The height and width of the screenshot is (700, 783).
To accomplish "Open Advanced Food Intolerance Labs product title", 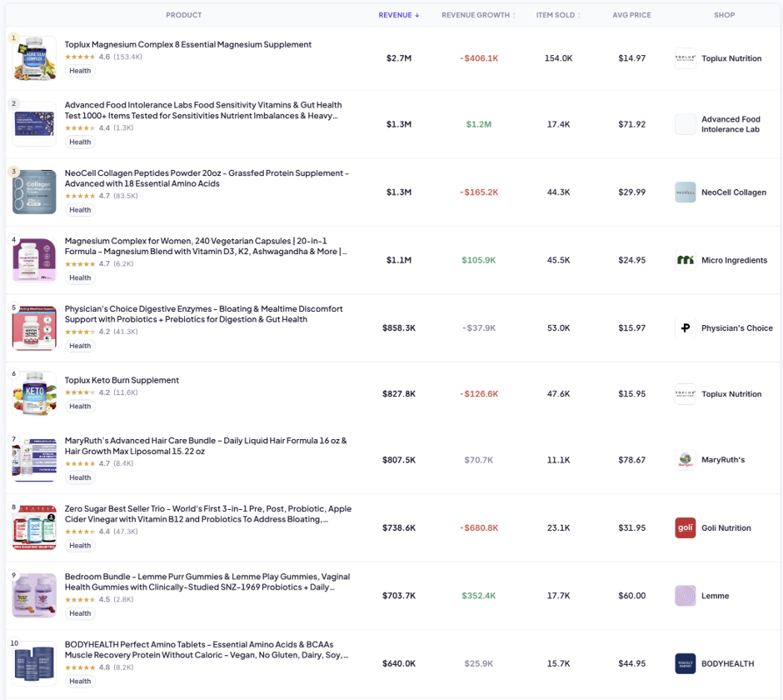I will pos(203,111).
